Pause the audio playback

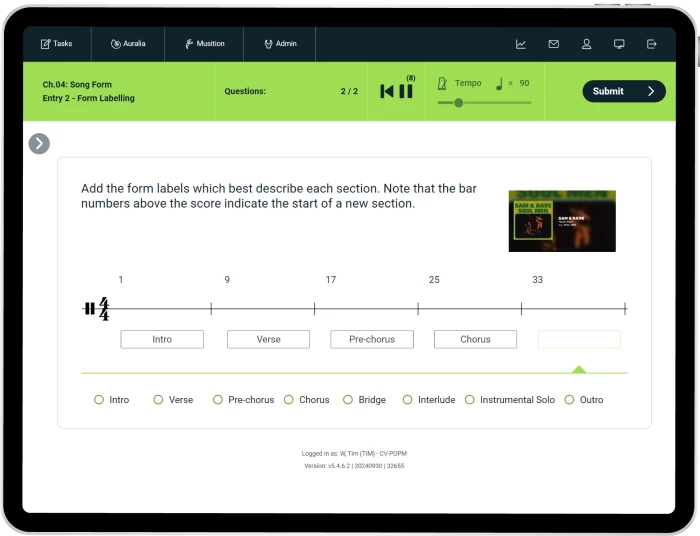pyautogui.click(x=406, y=92)
